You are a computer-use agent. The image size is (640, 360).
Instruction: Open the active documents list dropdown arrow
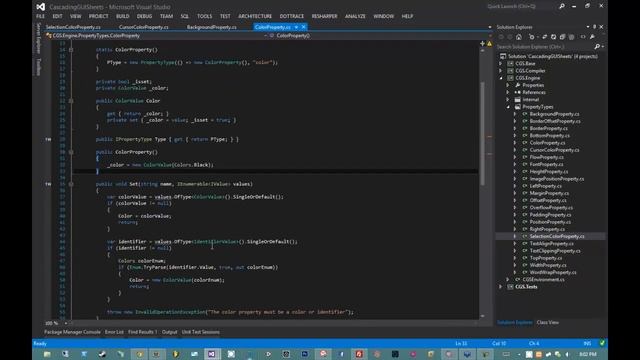(x=490, y=27)
